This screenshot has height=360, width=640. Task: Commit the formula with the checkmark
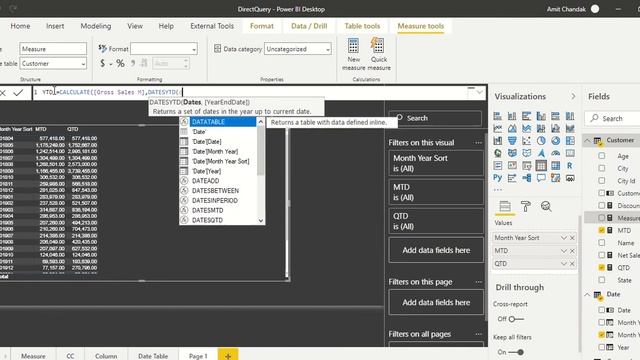pyautogui.click(x=18, y=93)
